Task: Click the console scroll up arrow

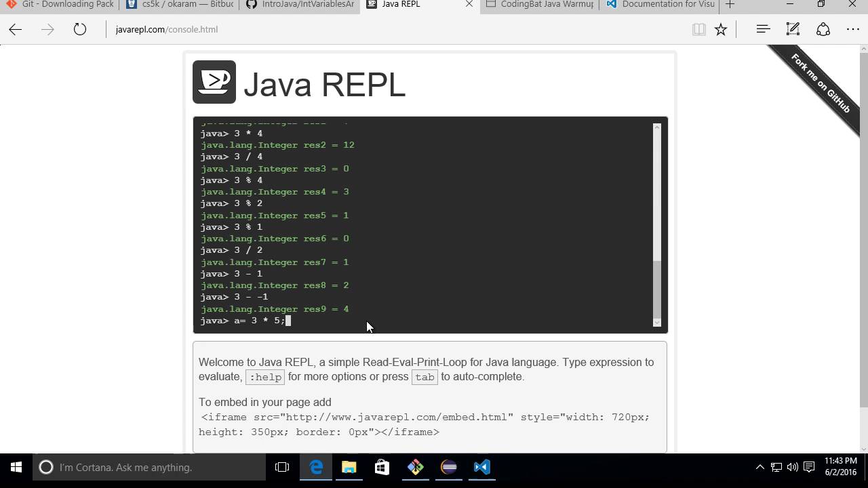Action: (x=656, y=127)
